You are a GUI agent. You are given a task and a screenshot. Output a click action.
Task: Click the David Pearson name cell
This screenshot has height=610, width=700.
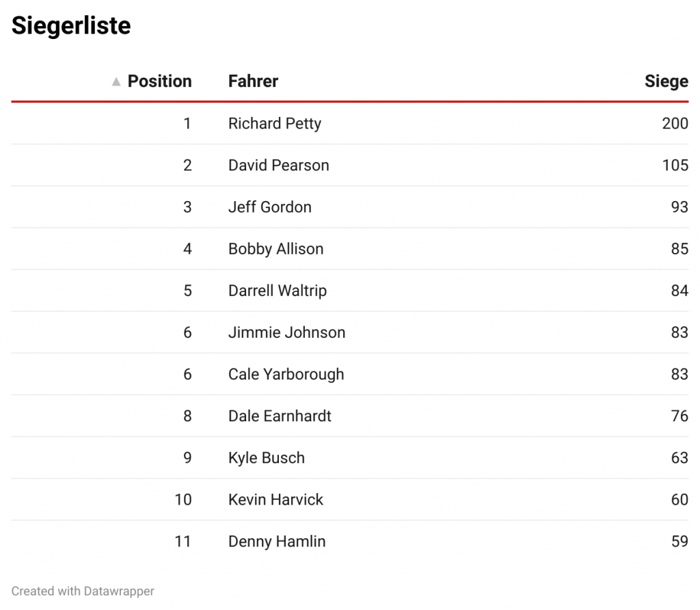pyautogui.click(x=278, y=165)
